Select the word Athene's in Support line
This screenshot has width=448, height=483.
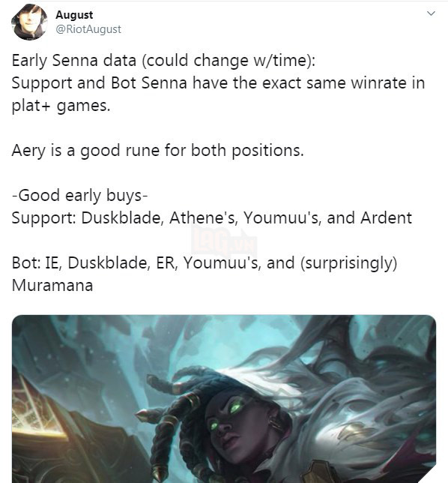[x=203, y=217]
